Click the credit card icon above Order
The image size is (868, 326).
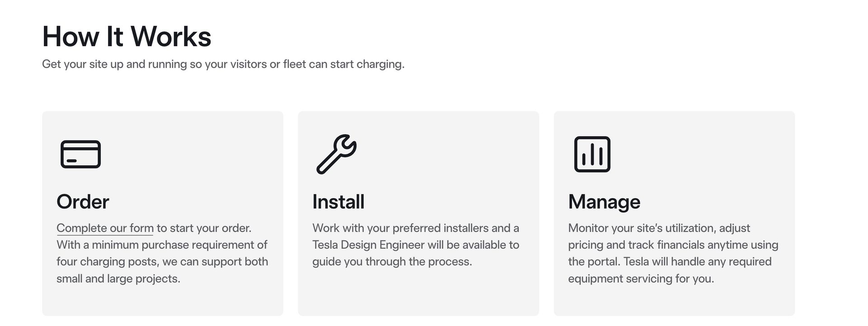click(80, 154)
